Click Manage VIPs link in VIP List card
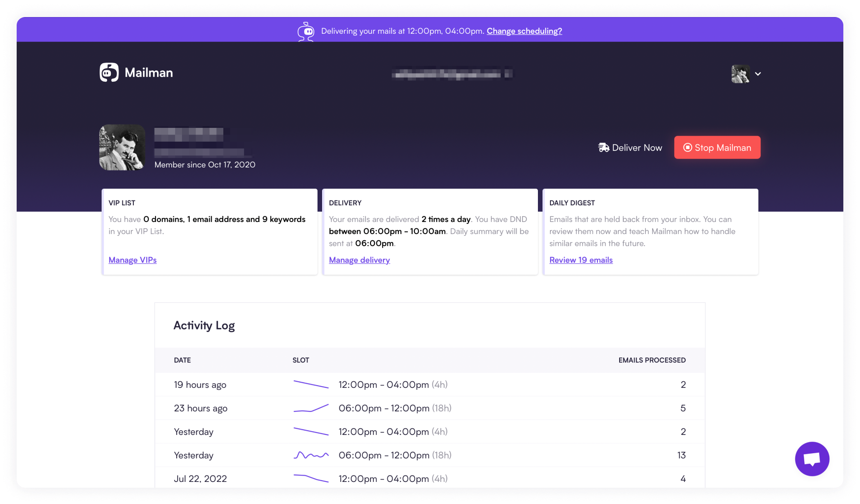Image resolution: width=860 pixels, height=504 pixels. tap(132, 259)
